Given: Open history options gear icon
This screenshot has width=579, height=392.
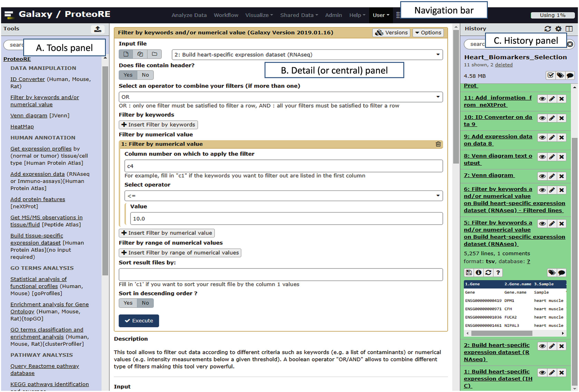Looking at the screenshot, I should (x=558, y=29).
